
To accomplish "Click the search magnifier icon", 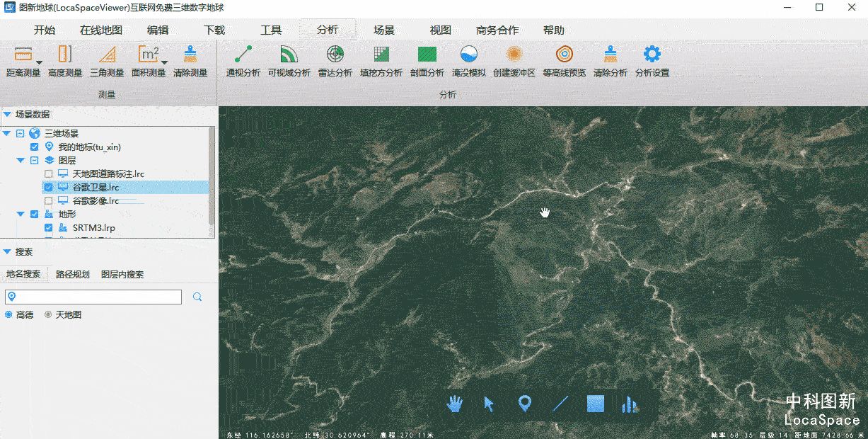I will 197,297.
